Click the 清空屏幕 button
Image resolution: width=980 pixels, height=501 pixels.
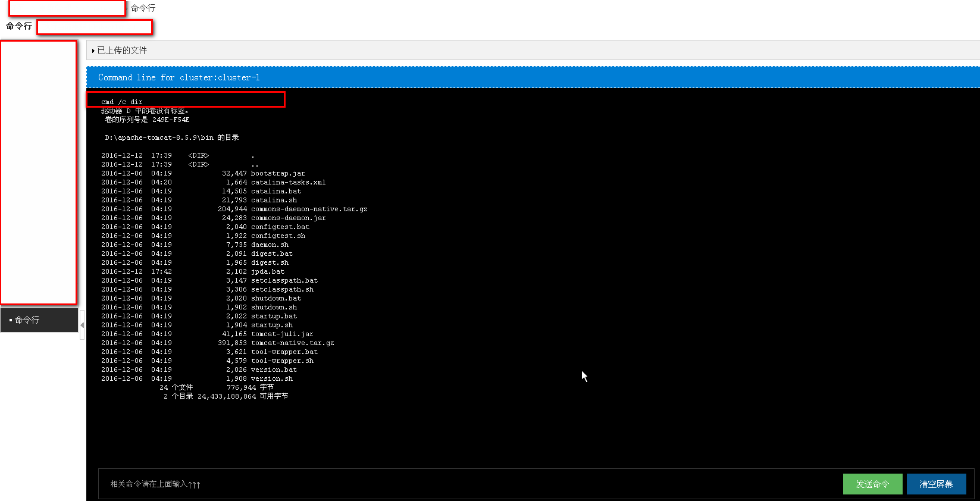click(936, 484)
